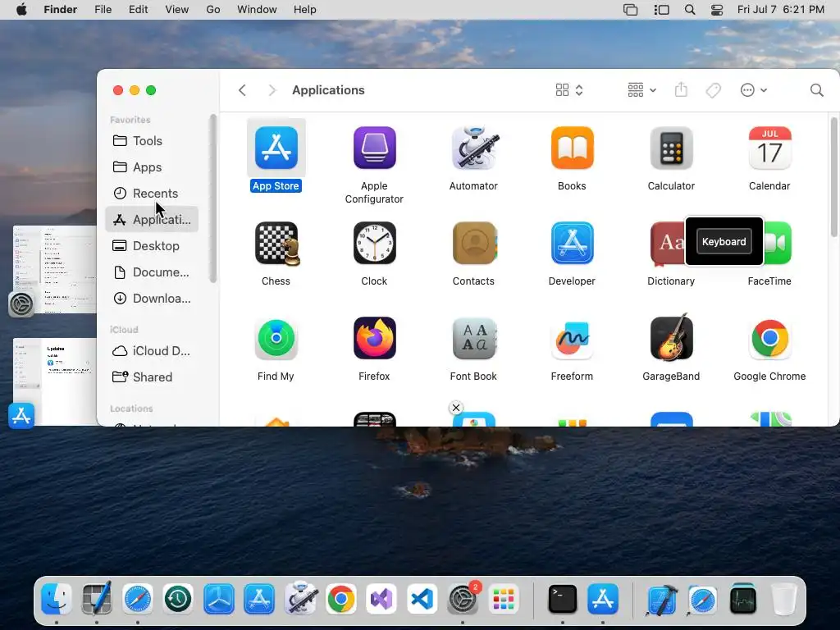The width and height of the screenshot is (840, 630).
Task: Select the Calendar app icon
Action: click(769, 148)
